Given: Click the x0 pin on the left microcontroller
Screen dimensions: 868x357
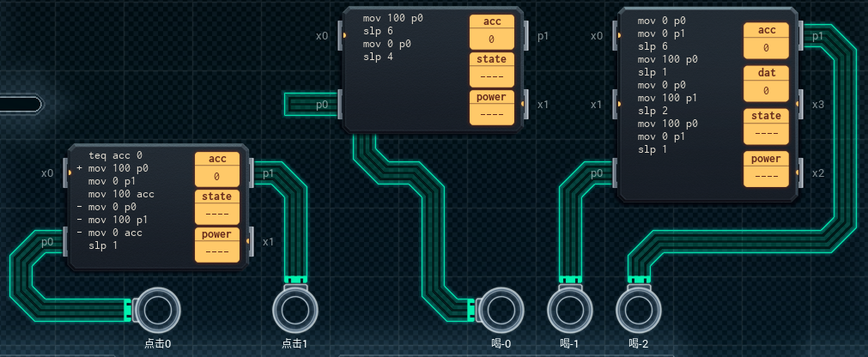Looking at the screenshot, I should [65, 173].
